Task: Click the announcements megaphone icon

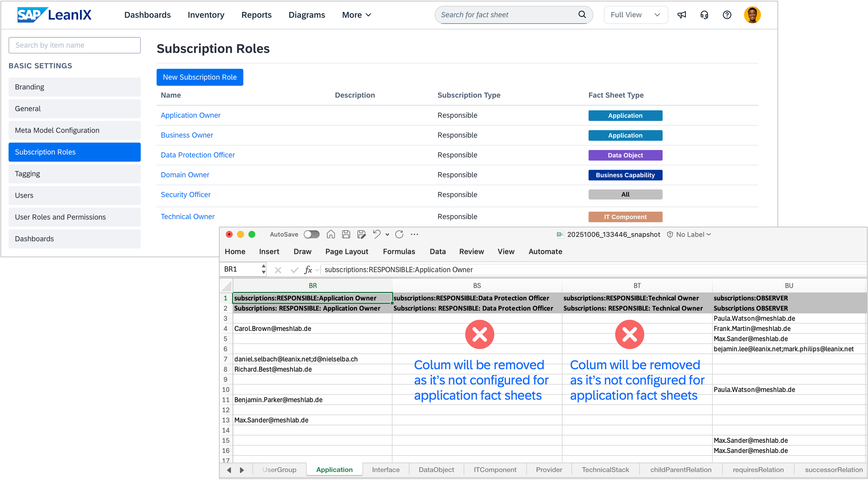Action: [x=681, y=15]
